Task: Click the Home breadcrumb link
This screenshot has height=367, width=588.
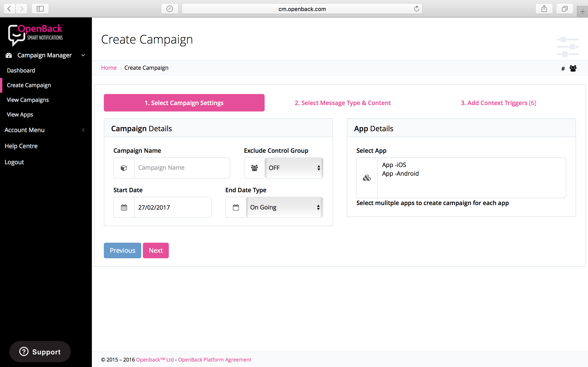Action: coord(109,68)
